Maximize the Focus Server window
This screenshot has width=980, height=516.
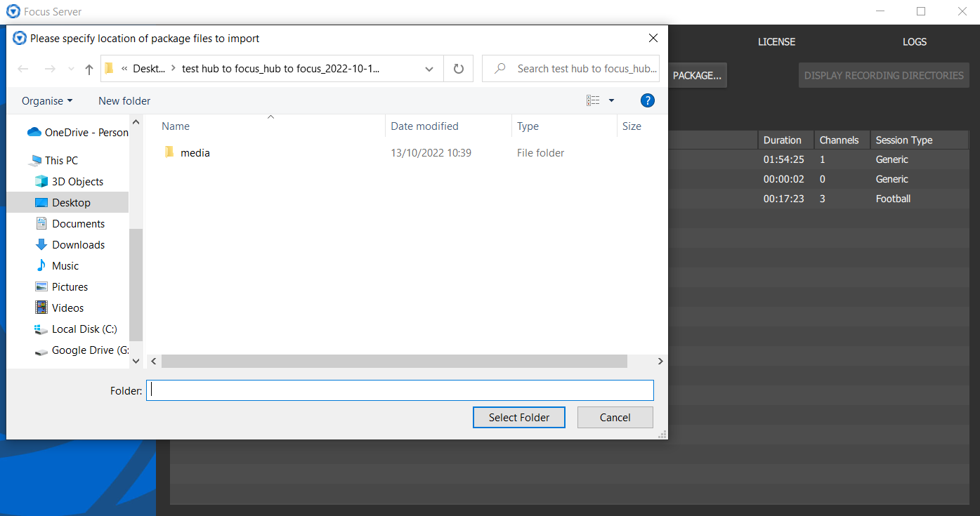pos(921,11)
